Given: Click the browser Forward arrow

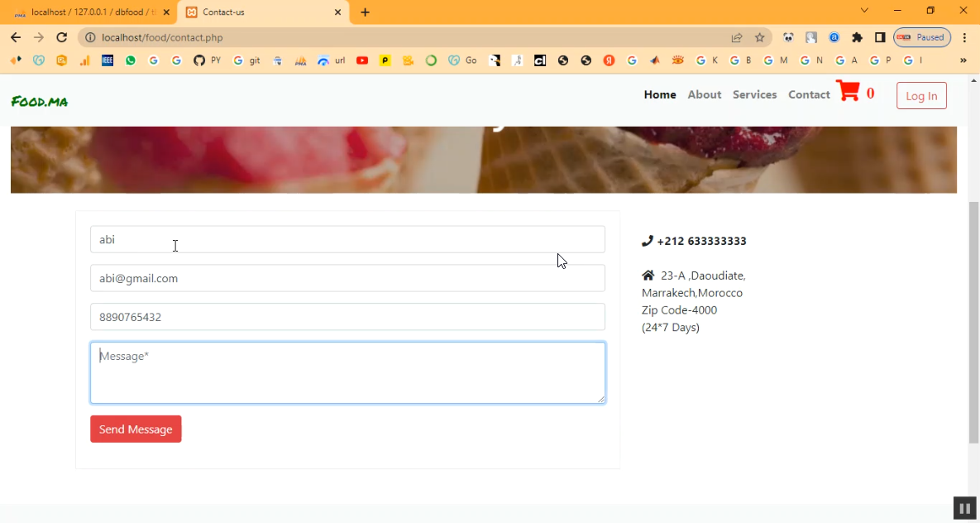Looking at the screenshot, I should tap(39, 37).
